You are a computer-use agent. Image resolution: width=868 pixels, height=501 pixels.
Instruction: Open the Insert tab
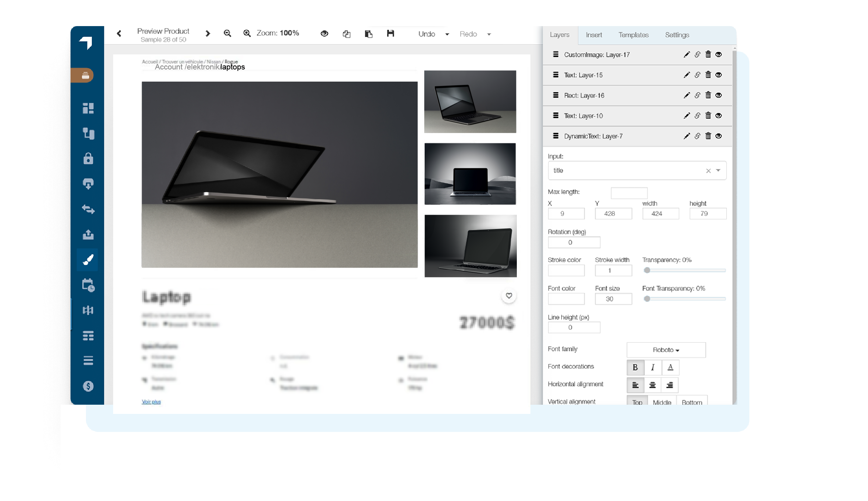tap(594, 35)
